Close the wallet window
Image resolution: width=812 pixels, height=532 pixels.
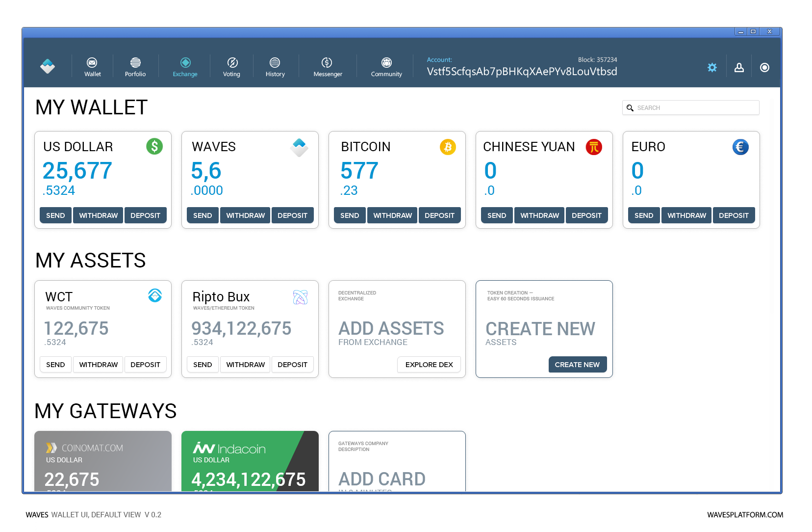coord(770,31)
